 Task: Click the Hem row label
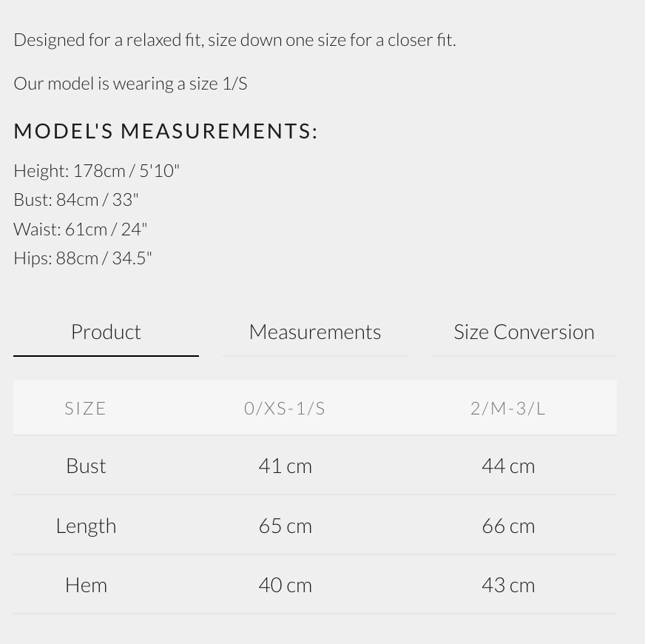(86, 585)
